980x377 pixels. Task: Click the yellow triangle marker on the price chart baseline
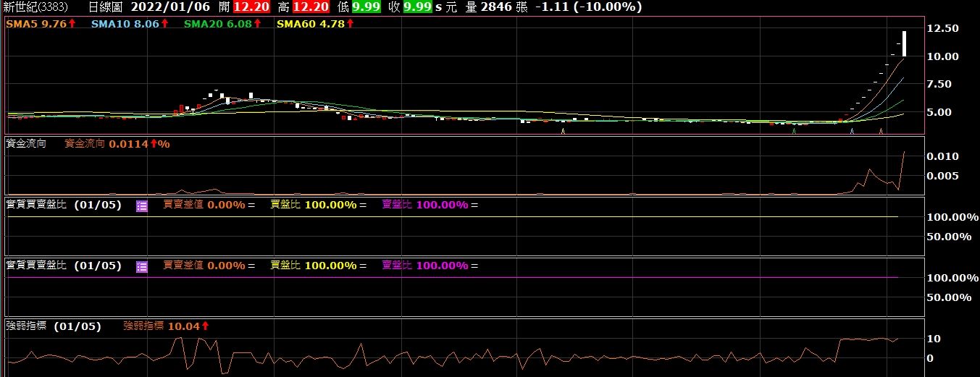tap(564, 131)
